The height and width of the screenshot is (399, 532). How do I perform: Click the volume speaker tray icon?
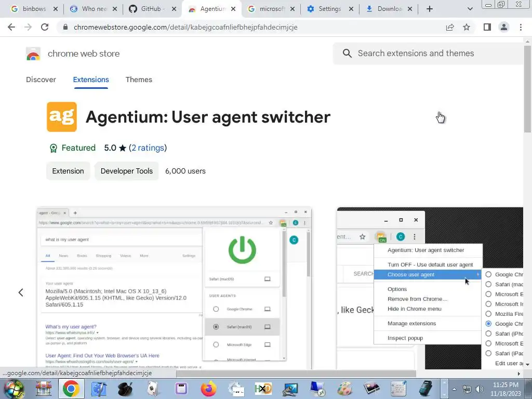[x=480, y=389]
